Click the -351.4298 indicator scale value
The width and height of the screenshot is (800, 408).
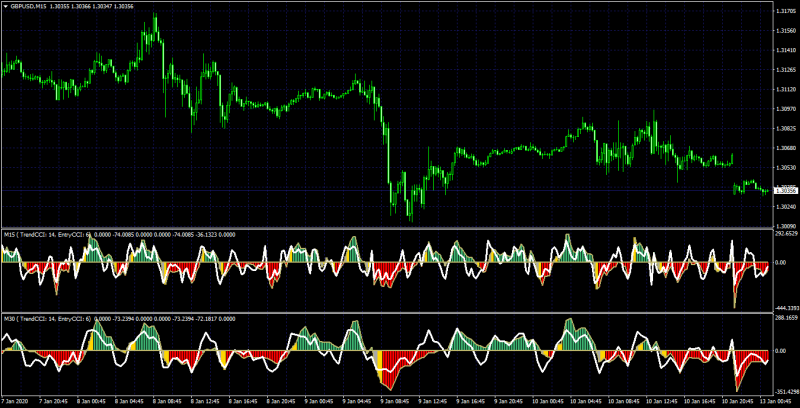(x=786, y=392)
